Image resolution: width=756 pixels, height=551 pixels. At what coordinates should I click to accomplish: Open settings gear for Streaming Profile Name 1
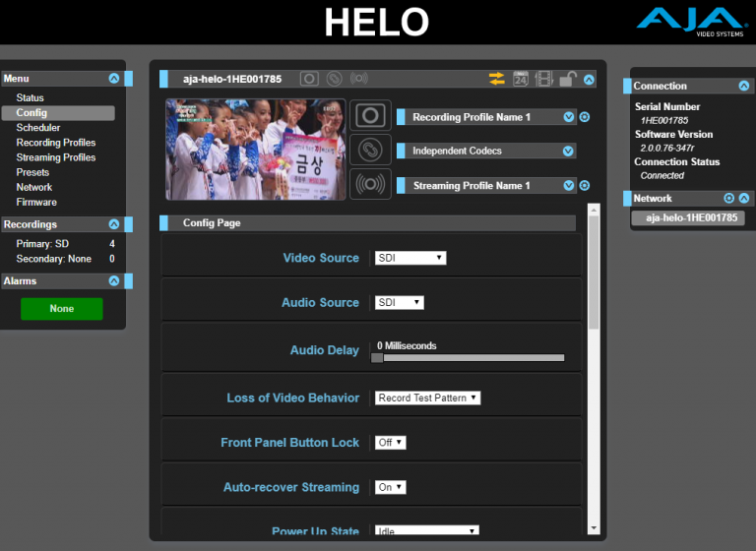(585, 186)
